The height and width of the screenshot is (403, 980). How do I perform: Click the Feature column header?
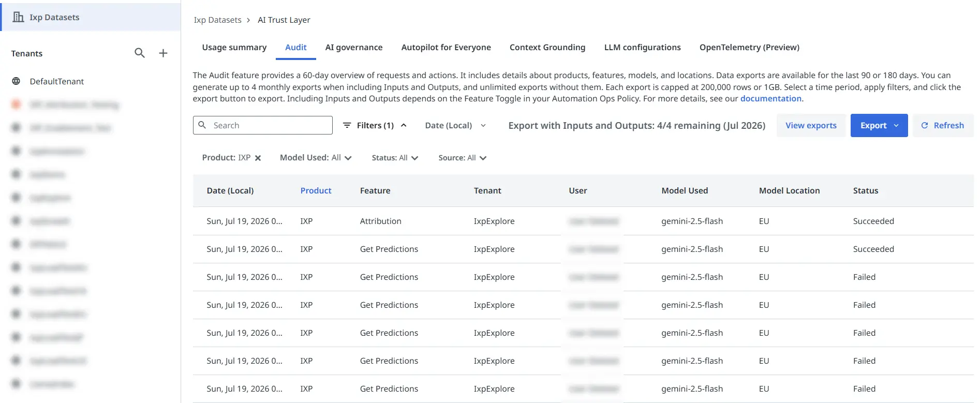(x=375, y=190)
